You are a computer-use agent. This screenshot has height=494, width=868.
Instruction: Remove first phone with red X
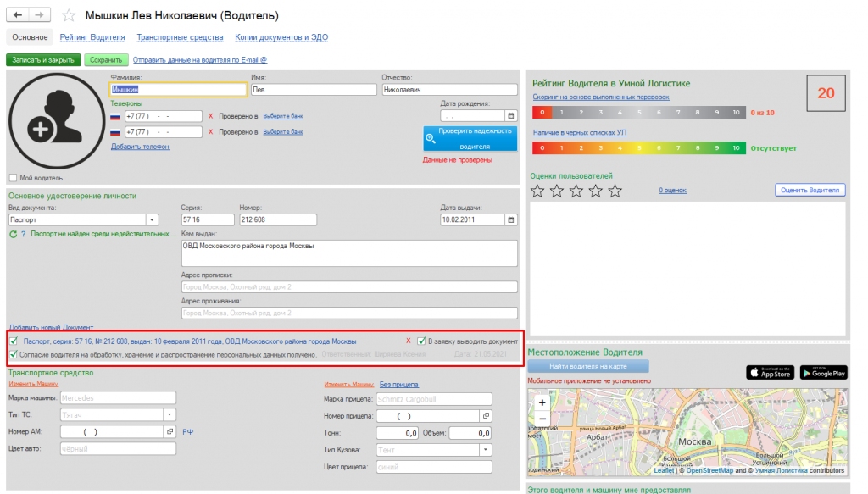pos(210,116)
